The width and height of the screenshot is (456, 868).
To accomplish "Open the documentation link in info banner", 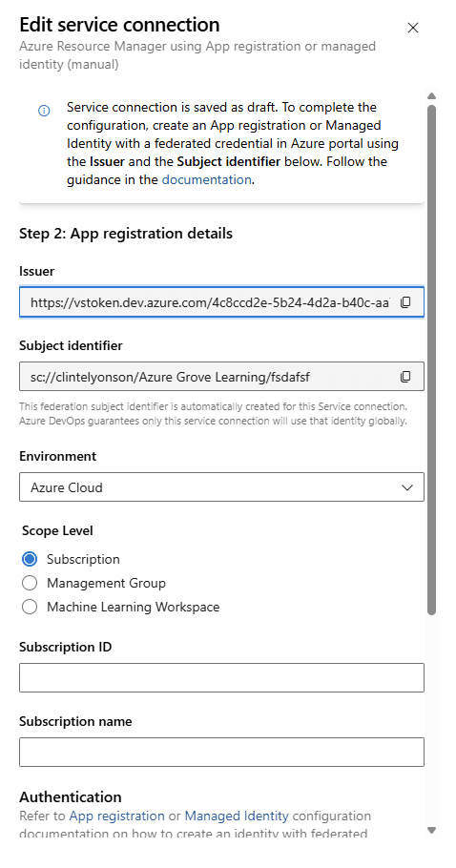I will coord(206,179).
